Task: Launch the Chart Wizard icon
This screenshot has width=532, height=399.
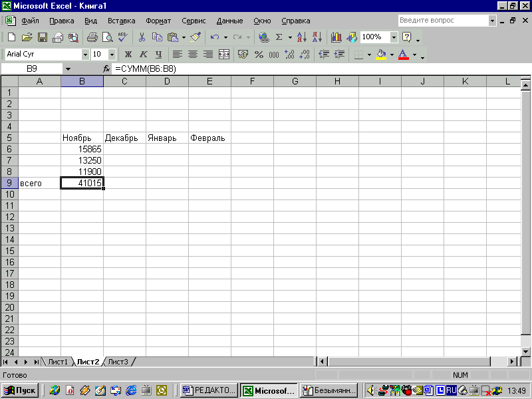Action: (x=336, y=37)
